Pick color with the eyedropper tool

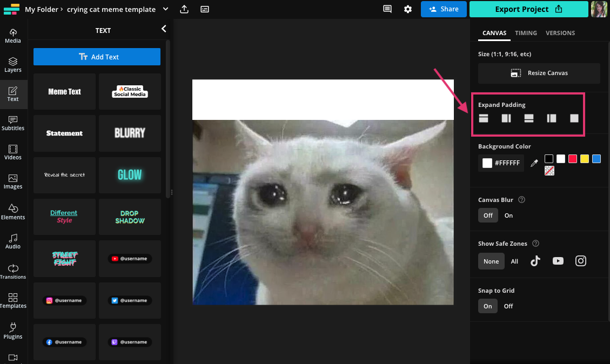534,163
